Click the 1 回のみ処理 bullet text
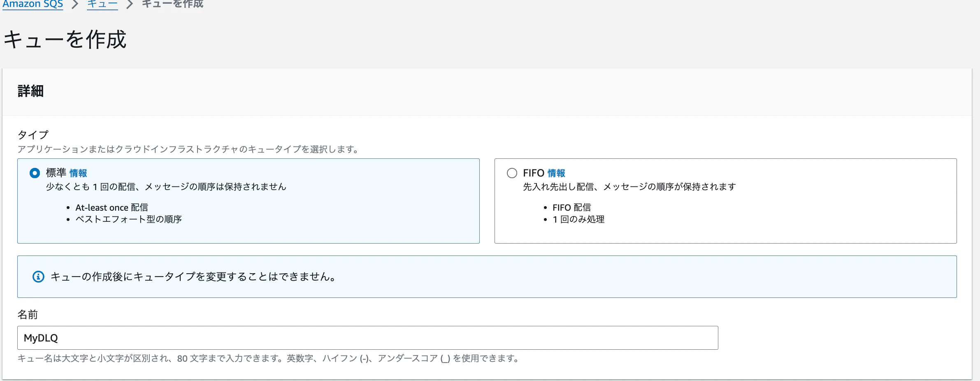Screen dimensions: 980x381 [x=578, y=219]
